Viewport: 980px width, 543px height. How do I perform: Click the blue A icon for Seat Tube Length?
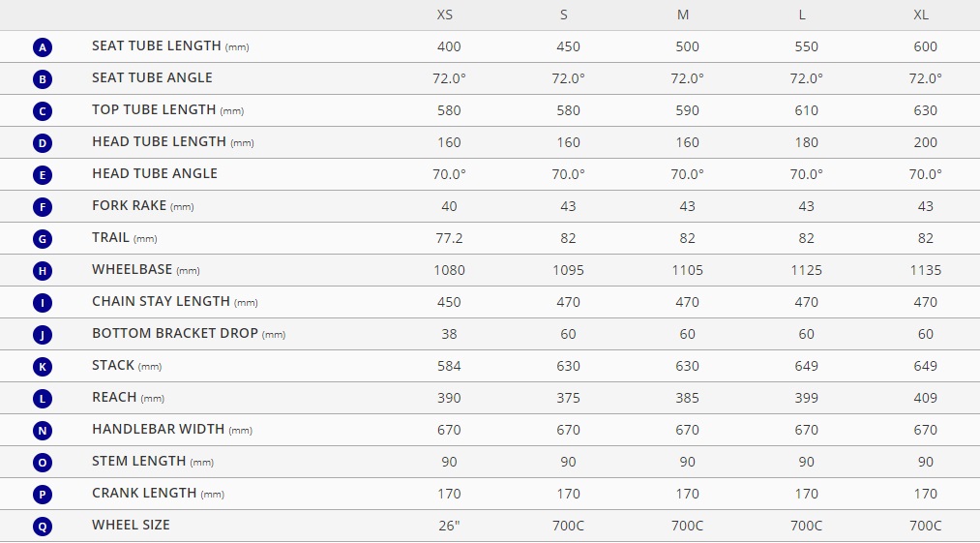click(43, 46)
